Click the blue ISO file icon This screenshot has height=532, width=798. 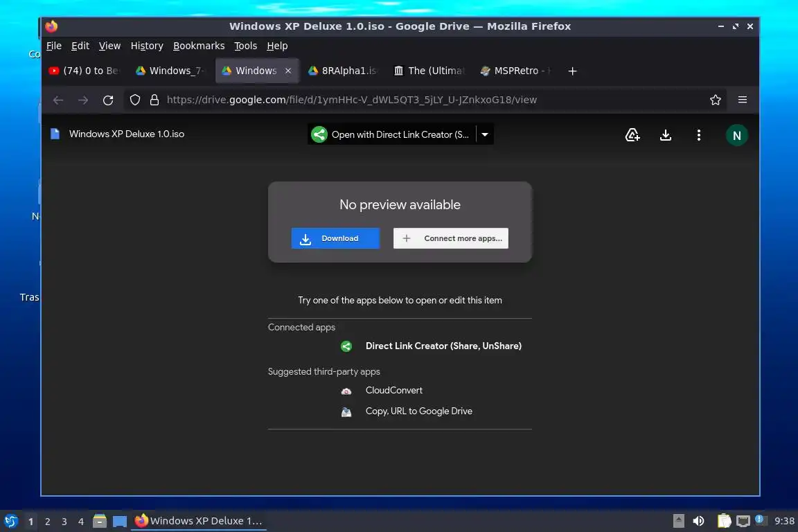55,134
